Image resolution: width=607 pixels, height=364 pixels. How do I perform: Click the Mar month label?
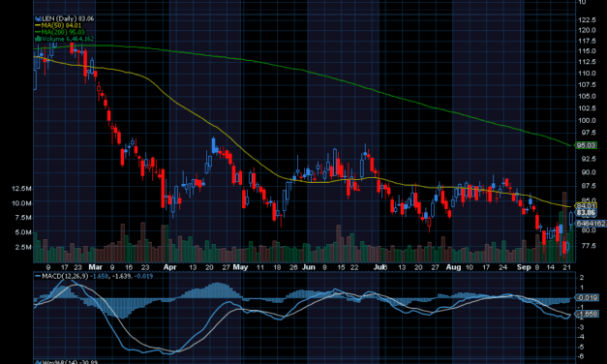click(x=95, y=267)
